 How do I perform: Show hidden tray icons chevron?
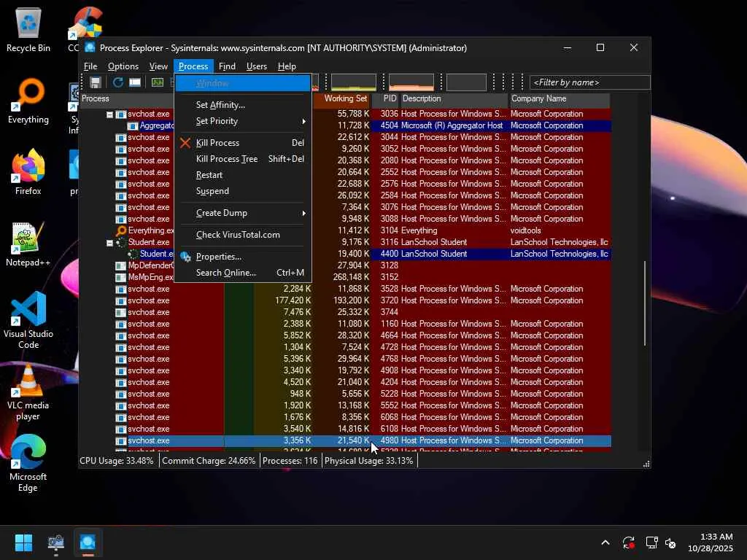[x=605, y=542]
